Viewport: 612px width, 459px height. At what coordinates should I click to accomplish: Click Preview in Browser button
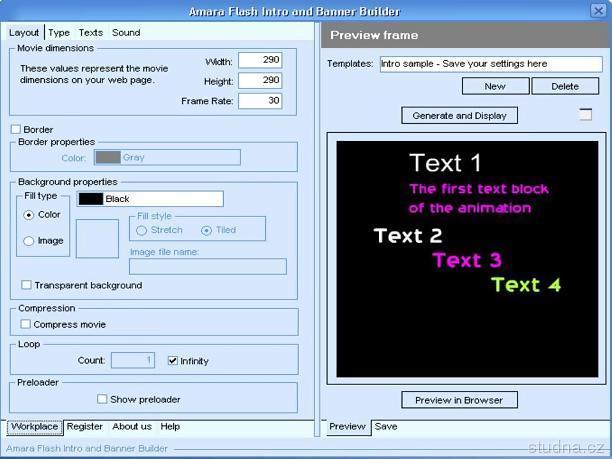pos(459,400)
